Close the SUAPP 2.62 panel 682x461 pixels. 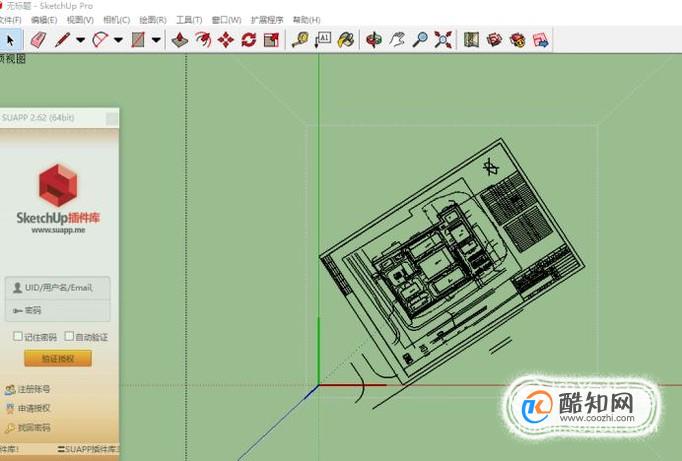[112, 118]
